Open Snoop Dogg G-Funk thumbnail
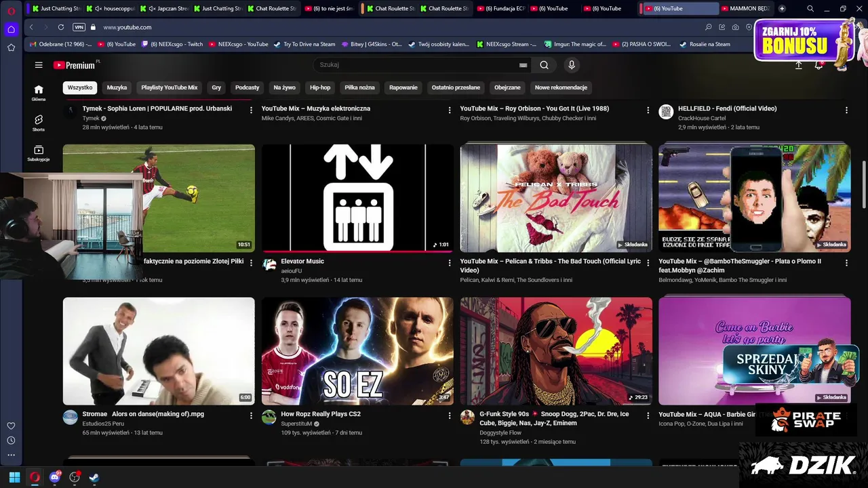This screenshot has width=868, height=488. click(556, 351)
